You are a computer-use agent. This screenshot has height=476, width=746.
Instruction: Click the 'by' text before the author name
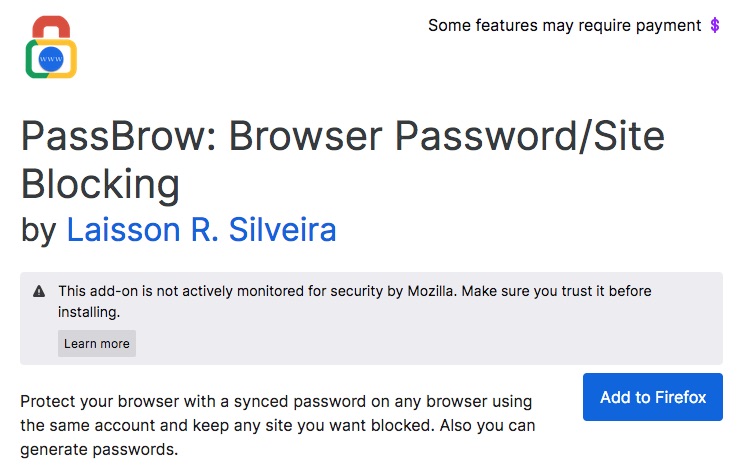pos(39,230)
